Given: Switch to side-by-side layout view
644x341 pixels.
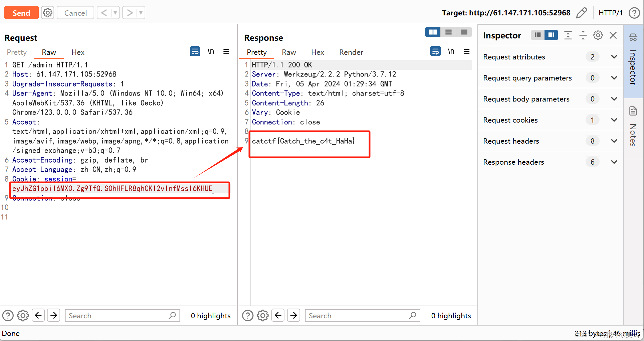Looking at the screenshot, I should 433,32.
